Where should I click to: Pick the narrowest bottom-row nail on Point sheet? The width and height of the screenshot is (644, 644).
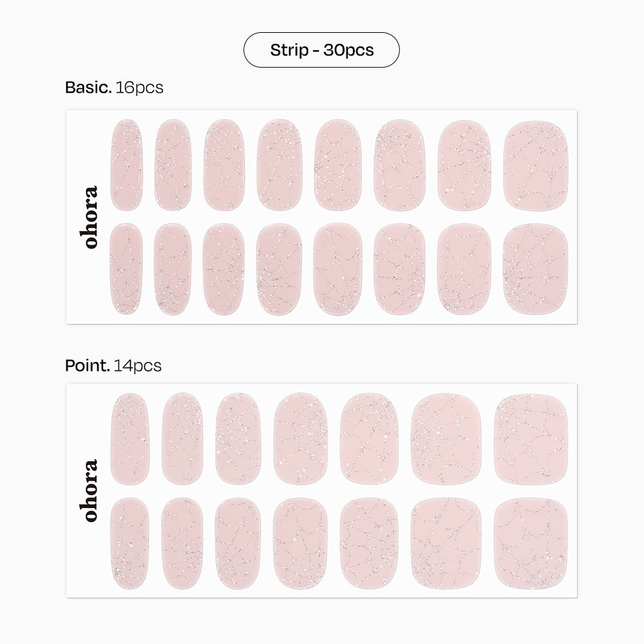(129, 544)
